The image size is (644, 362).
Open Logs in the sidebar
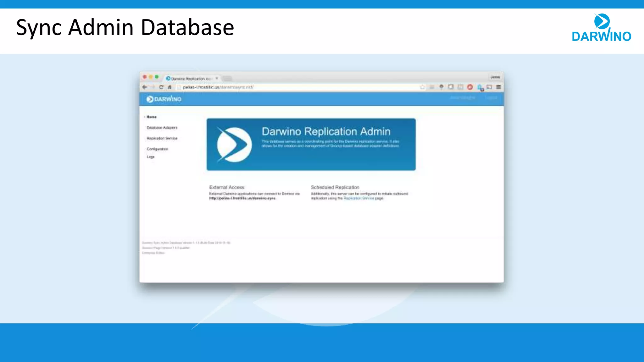[151, 157]
